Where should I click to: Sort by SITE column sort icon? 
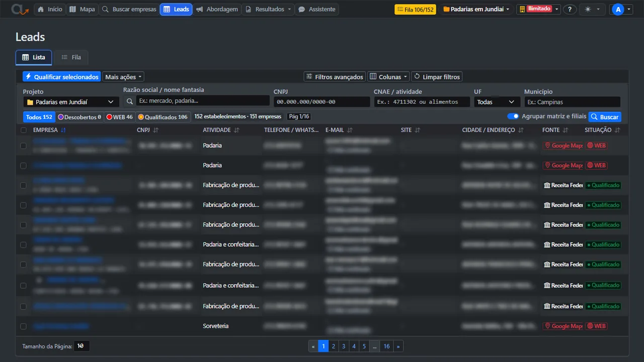point(418,130)
